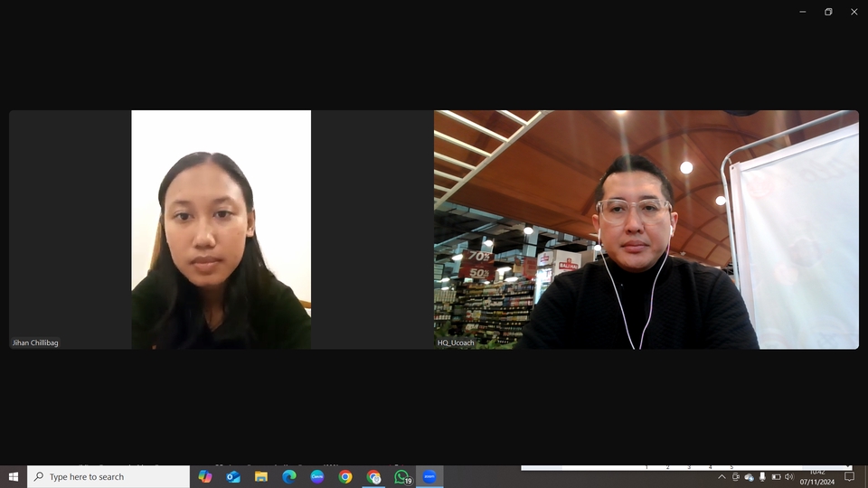Viewport: 868px width, 488px height.
Task: Open the battery status icon
Action: (x=776, y=476)
